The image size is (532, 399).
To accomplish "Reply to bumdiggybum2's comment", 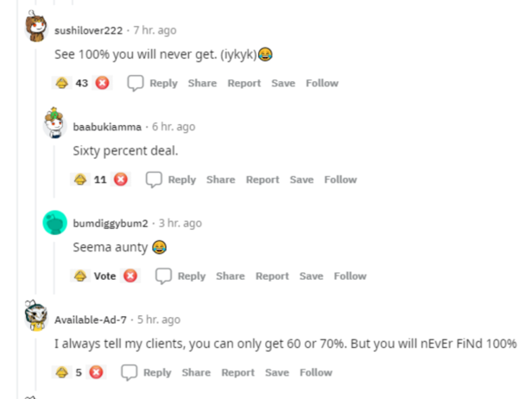I will pyautogui.click(x=191, y=276).
